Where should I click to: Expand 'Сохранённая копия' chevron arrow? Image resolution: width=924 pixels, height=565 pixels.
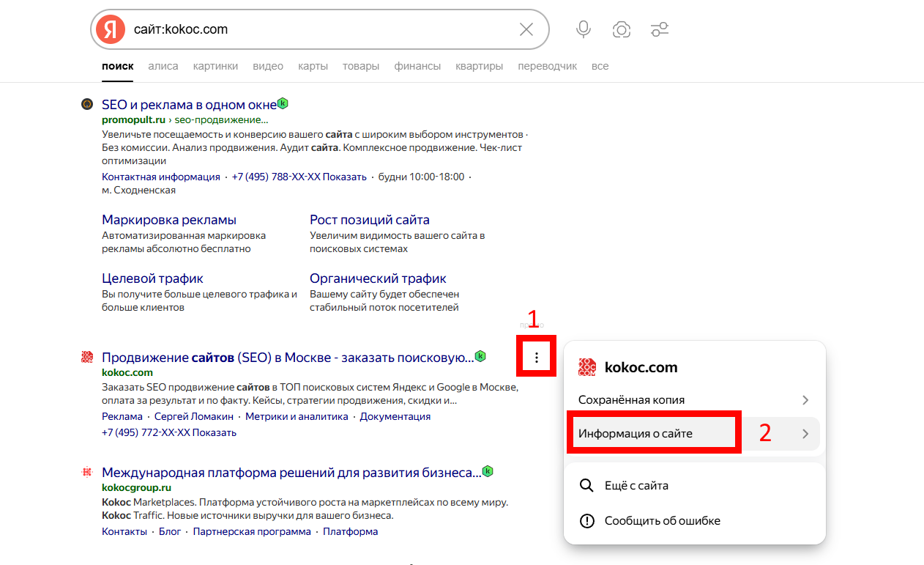click(805, 400)
